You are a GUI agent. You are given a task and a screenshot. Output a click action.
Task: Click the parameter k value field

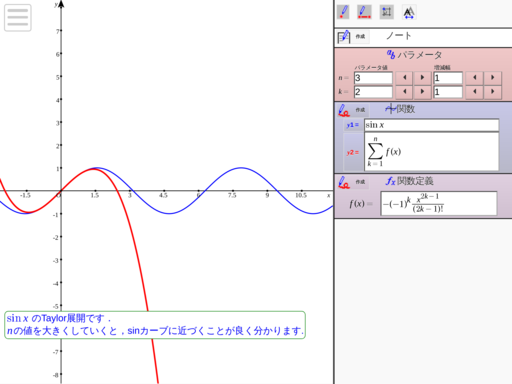[x=373, y=92]
